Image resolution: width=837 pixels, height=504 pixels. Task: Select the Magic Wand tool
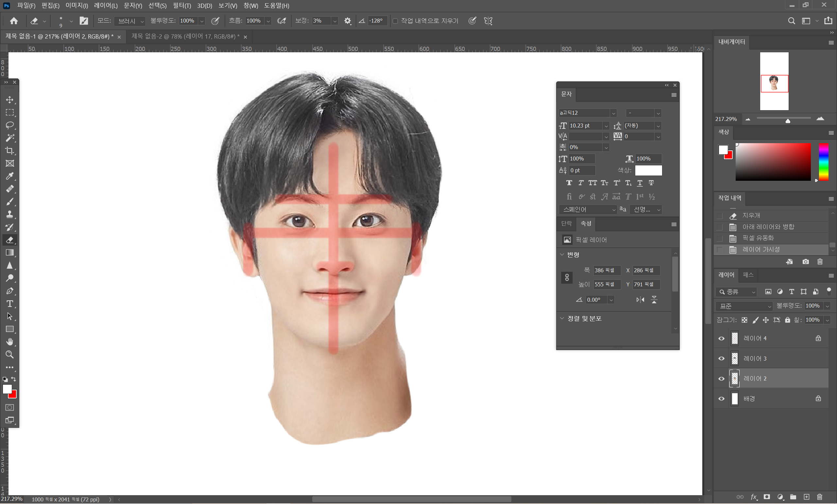pyautogui.click(x=10, y=138)
